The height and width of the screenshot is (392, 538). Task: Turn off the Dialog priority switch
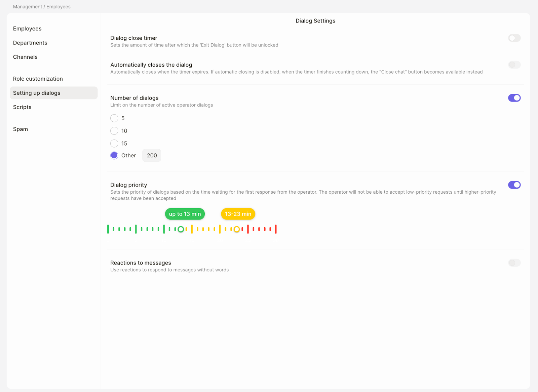coord(514,185)
